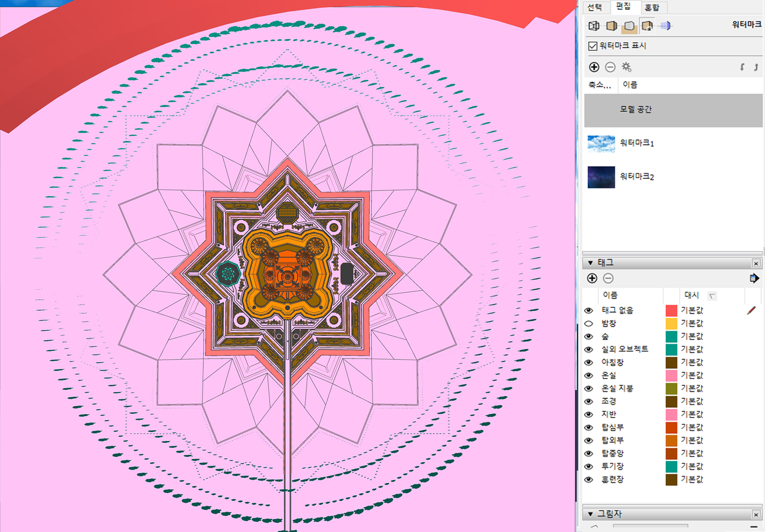Viewport: 765px width, 532px height.
Task: Open the 대시 column filter dropdown
Action: 712,296
